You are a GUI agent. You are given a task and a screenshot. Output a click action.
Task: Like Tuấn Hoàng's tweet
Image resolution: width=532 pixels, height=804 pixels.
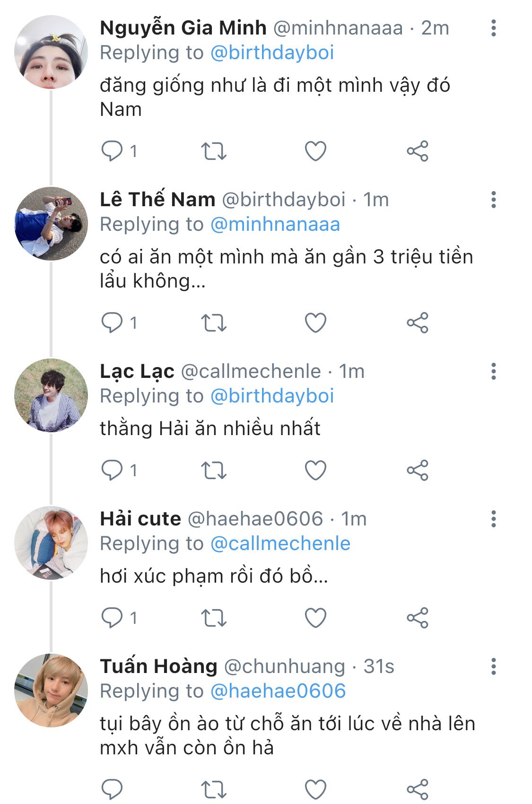tap(315, 789)
